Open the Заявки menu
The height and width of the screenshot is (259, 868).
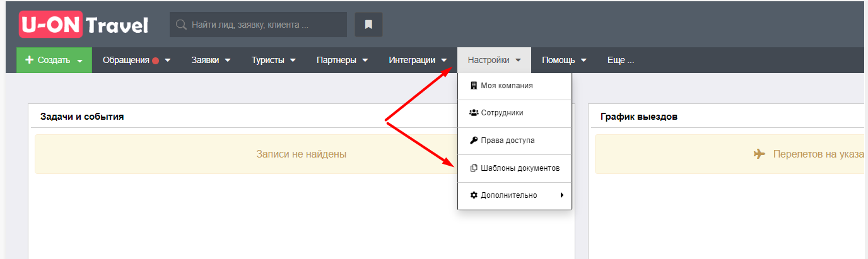tap(211, 60)
